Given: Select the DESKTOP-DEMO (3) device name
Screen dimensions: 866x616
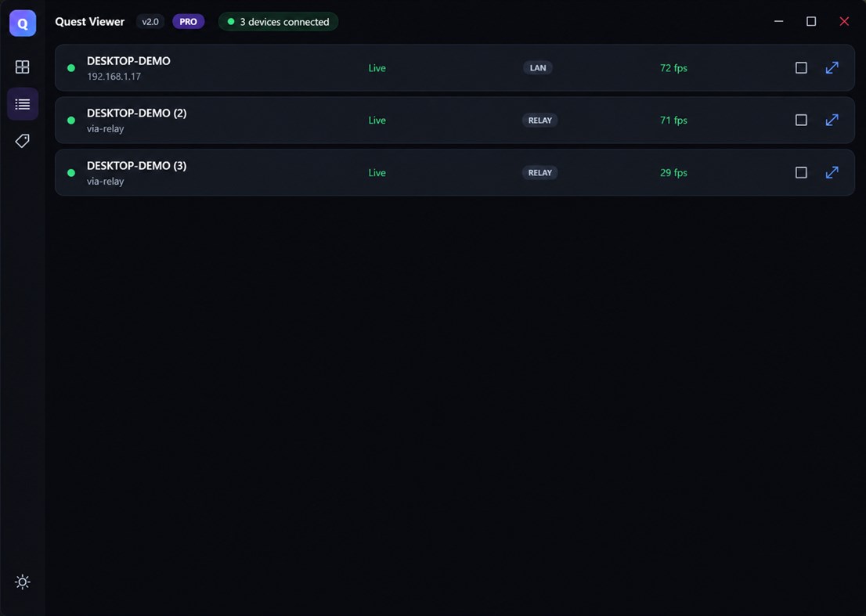Looking at the screenshot, I should tap(136, 166).
